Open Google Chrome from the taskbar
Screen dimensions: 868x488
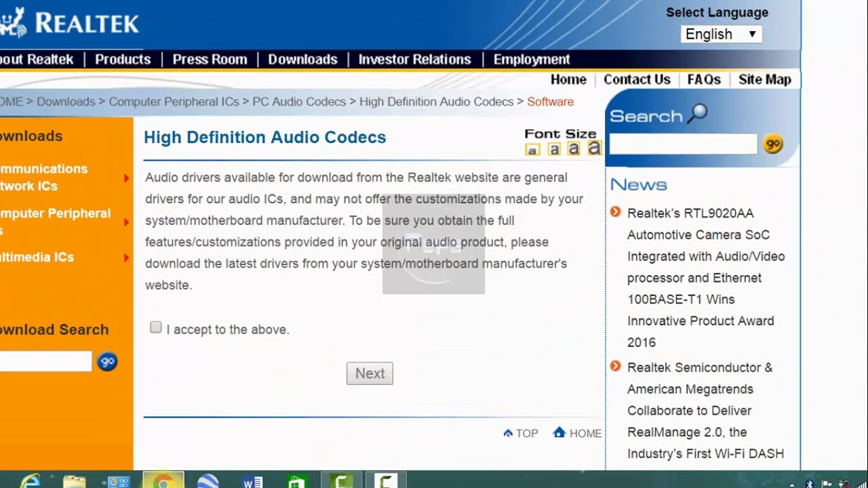coord(163,481)
